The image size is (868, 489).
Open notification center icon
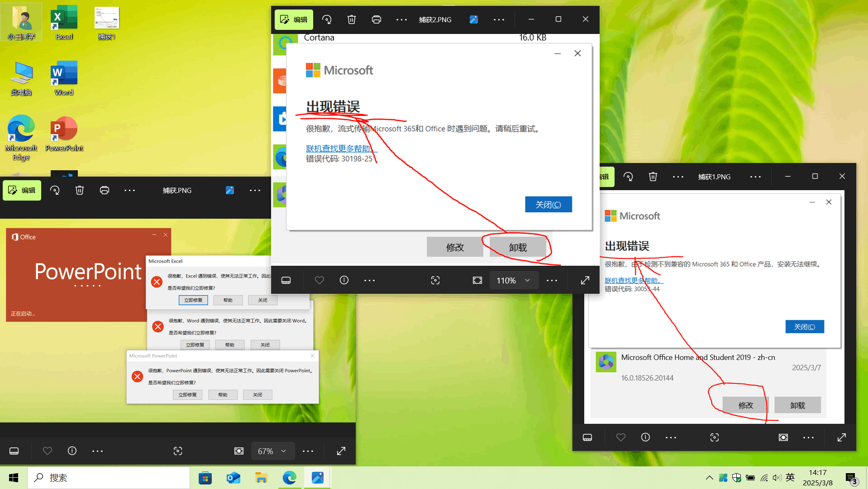click(x=851, y=478)
